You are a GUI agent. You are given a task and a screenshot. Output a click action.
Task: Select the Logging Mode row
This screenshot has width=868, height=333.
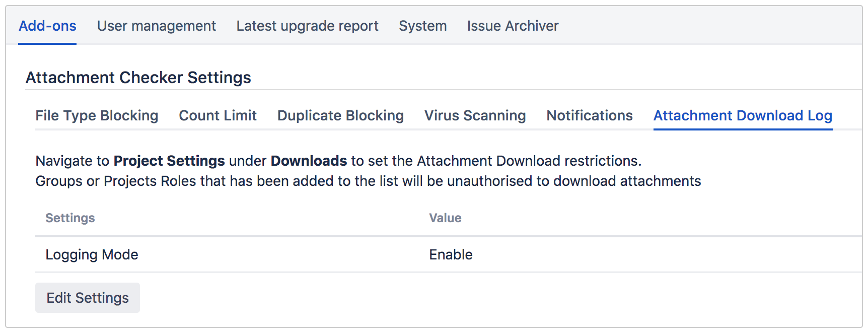point(91,254)
